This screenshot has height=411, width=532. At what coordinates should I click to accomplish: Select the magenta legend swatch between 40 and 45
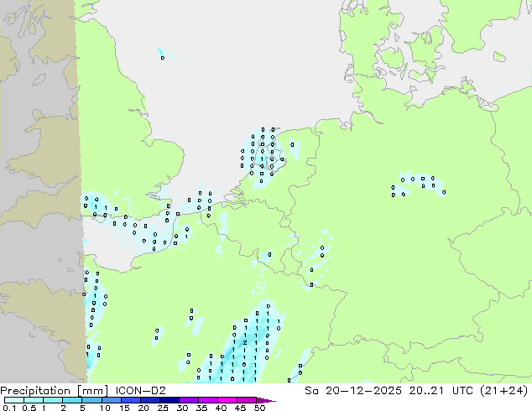pyautogui.click(x=227, y=400)
